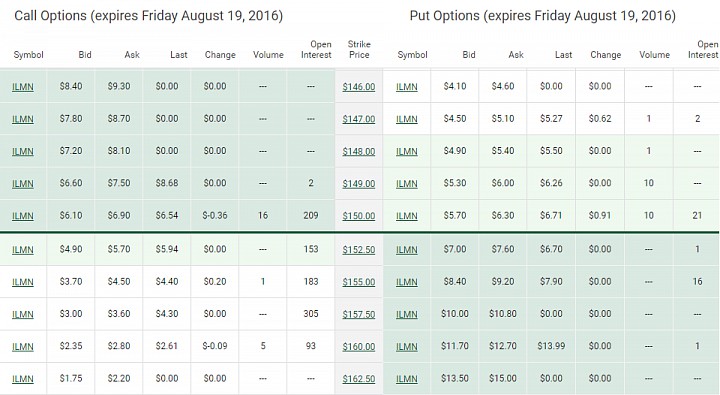Open ILMN put symbol with $4.50 bid
Screen dimensions: 720x395
[407, 119]
